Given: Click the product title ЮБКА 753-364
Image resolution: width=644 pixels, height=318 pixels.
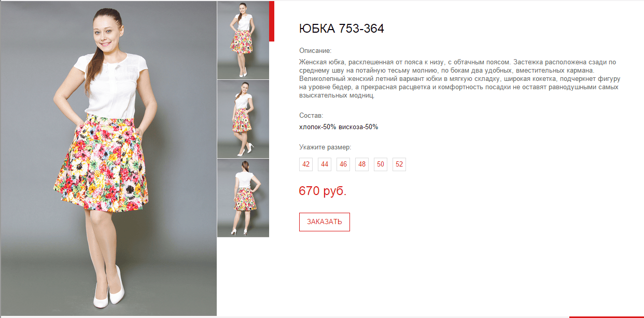Looking at the screenshot, I should point(342,29).
